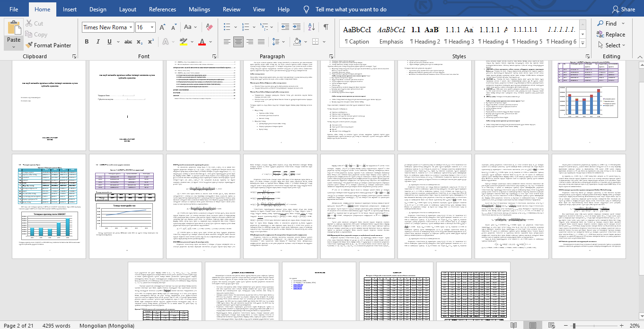
Task: Toggle align right
Action: pos(250,42)
